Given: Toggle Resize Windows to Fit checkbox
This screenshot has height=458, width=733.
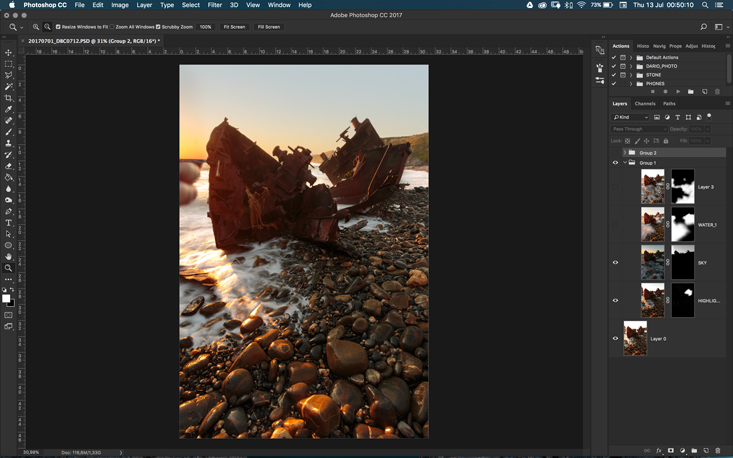Looking at the screenshot, I should tap(58, 27).
